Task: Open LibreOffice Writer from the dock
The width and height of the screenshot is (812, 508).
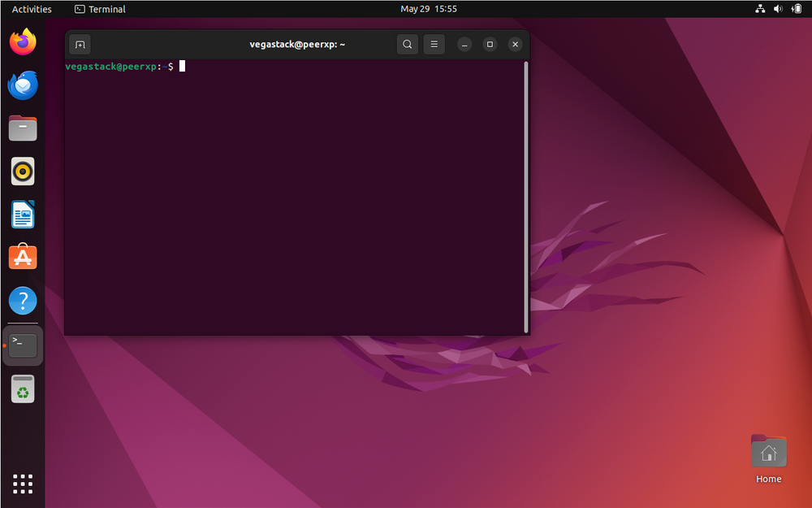Action: pyautogui.click(x=23, y=215)
